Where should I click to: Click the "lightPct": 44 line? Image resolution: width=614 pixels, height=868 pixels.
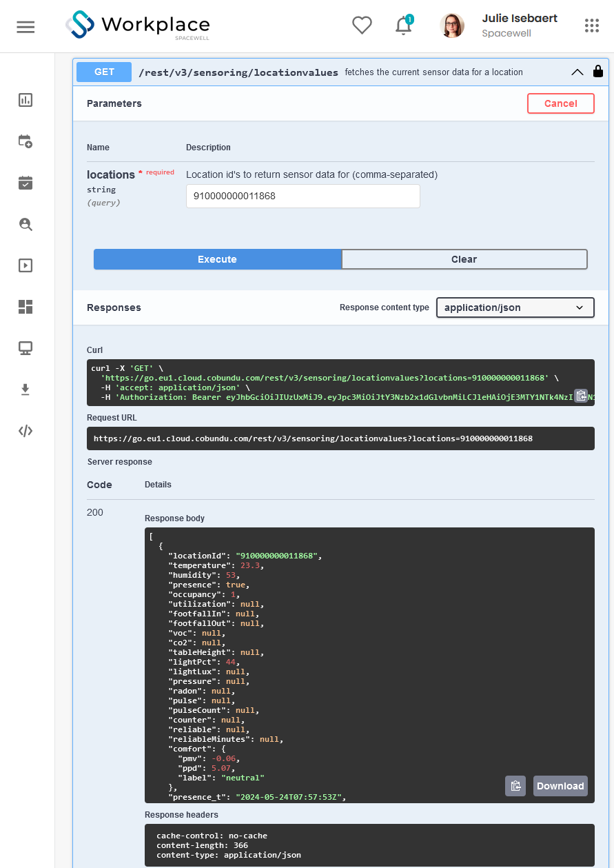click(205, 662)
